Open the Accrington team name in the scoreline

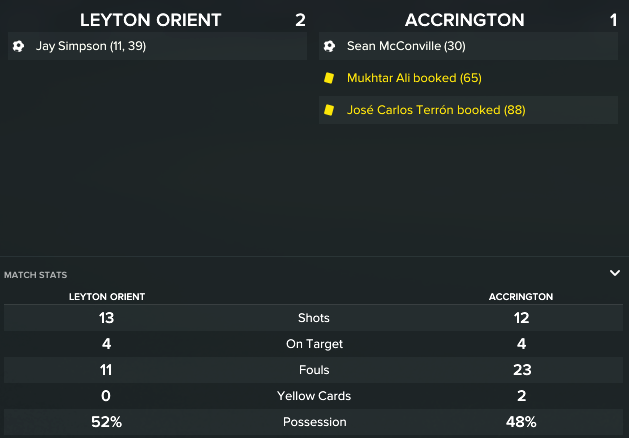pos(464,20)
